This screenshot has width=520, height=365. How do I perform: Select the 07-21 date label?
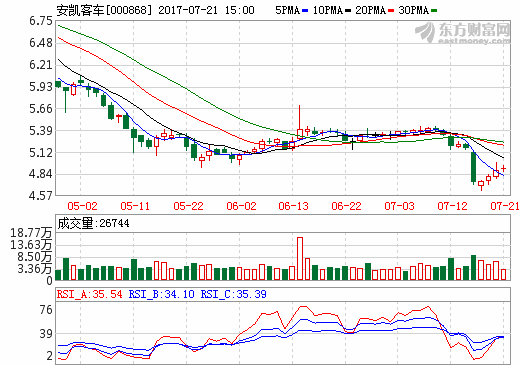tap(505, 206)
